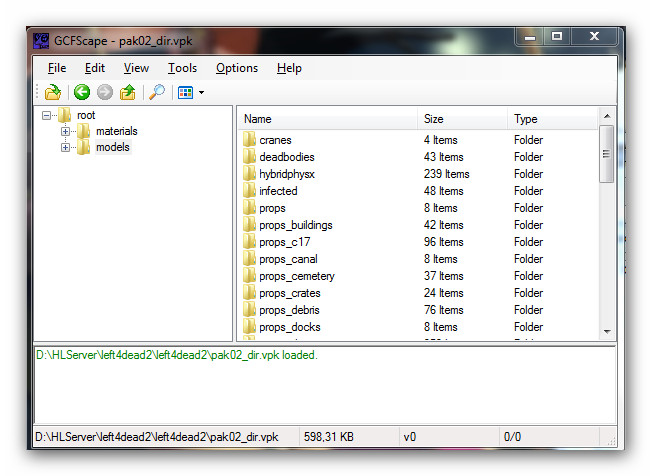652x476 pixels.
Task: Click the infected folder name
Action: pyautogui.click(x=278, y=191)
